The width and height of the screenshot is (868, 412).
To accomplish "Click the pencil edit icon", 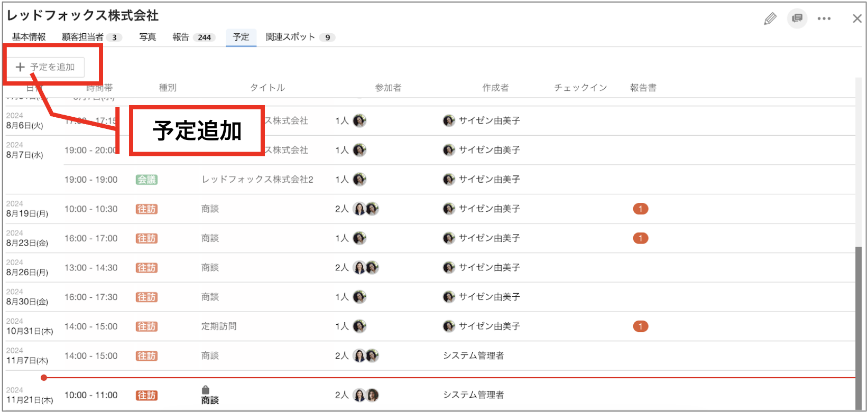I will [770, 19].
